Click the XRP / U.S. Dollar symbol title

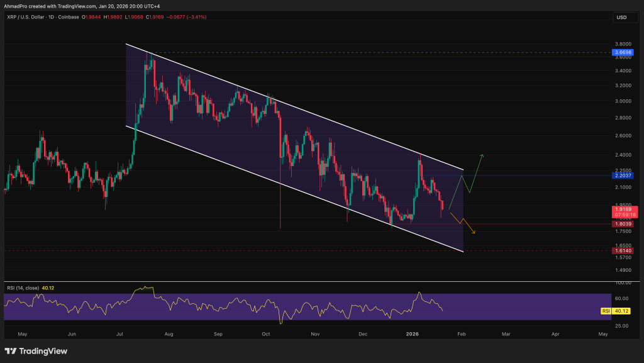pyautogui.click(x=31, y=17)
